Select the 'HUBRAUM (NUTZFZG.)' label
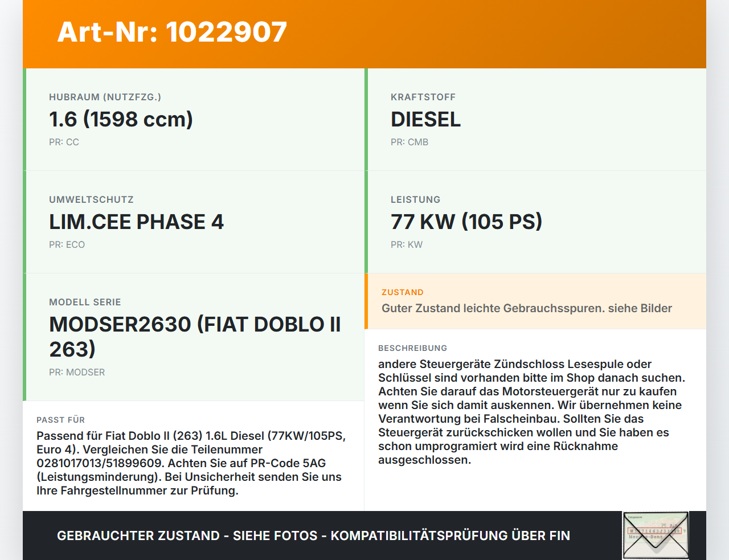Image resolution: width=729 pixels, height=560 pixels. click(x=105, y=97)
